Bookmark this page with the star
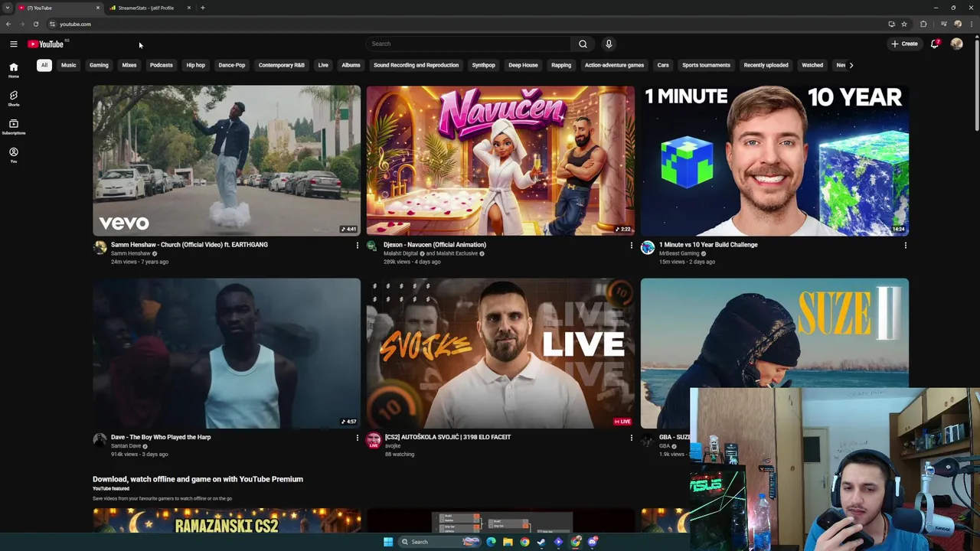 click(904, 24)
